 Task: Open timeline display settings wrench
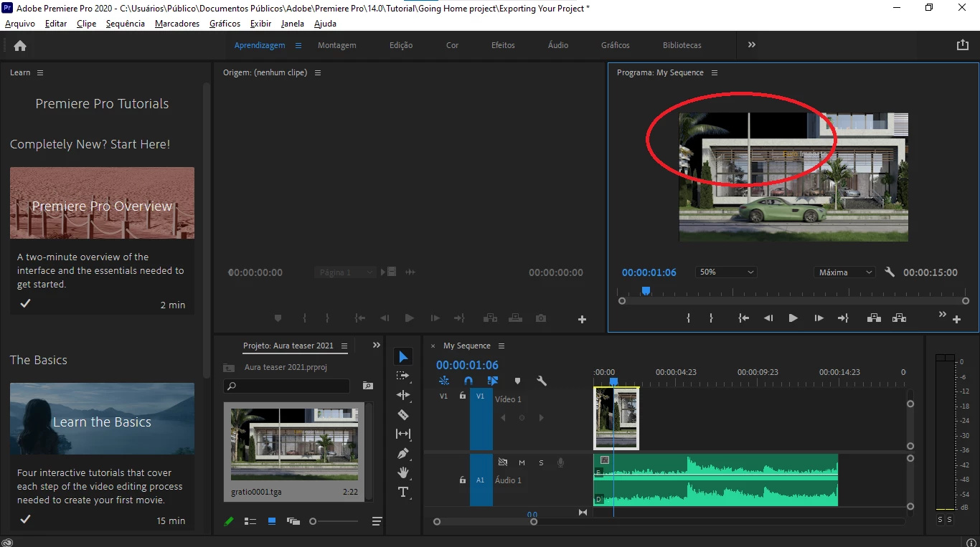(x=542, y=381)
